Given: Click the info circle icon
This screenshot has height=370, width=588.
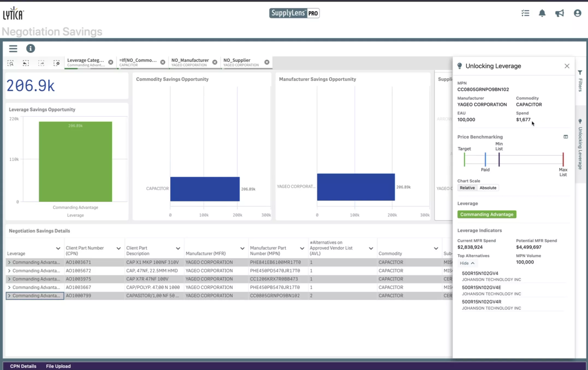Looking at the screenshot, I should point(30,49).
